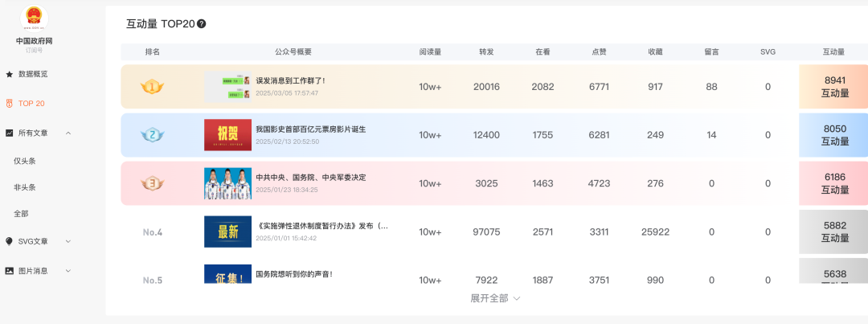
Task: Click the 在看 column header
Action: [542, 51]
